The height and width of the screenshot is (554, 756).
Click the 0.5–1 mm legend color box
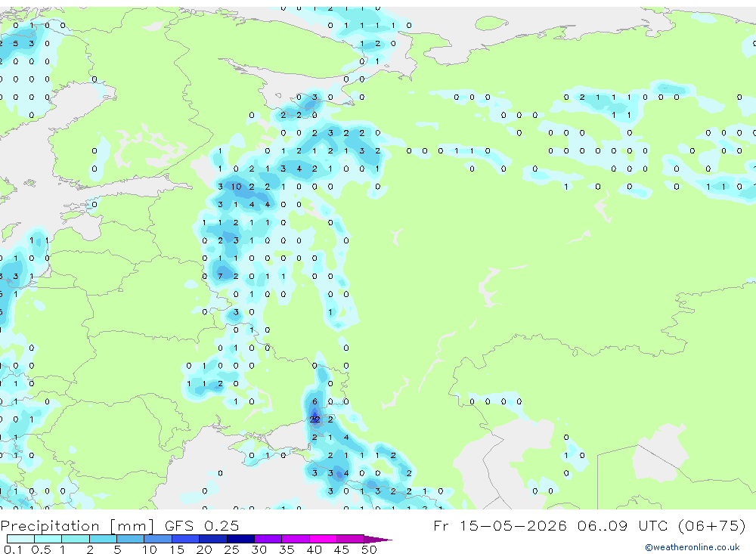tap(48, 539)
